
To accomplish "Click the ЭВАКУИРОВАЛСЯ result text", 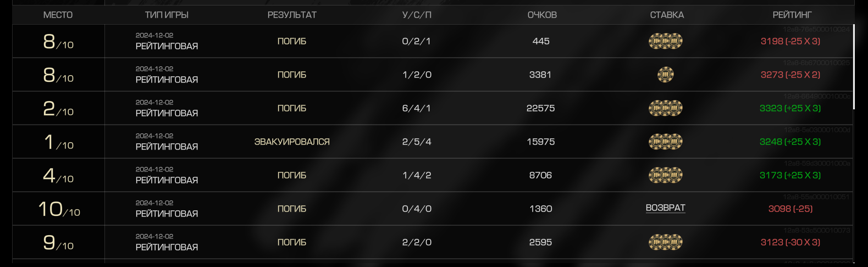I will (x=292, y=142).
